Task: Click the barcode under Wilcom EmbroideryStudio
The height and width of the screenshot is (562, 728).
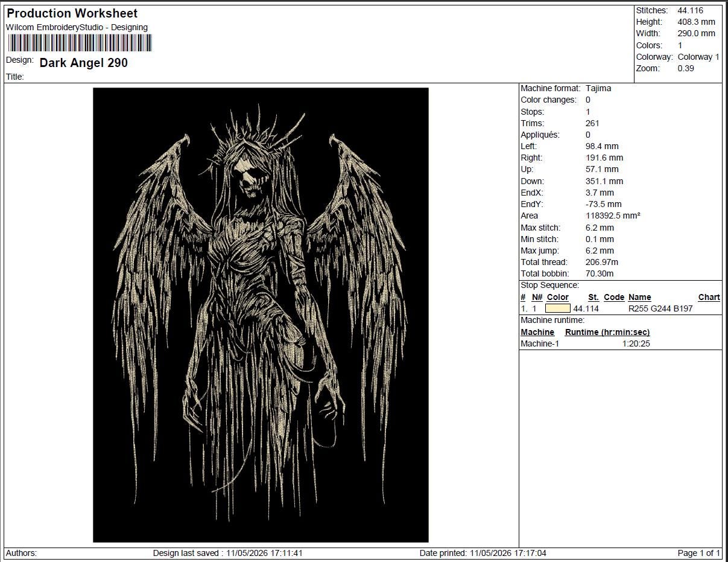Action: pyautogui.click(x=79, y=43)
